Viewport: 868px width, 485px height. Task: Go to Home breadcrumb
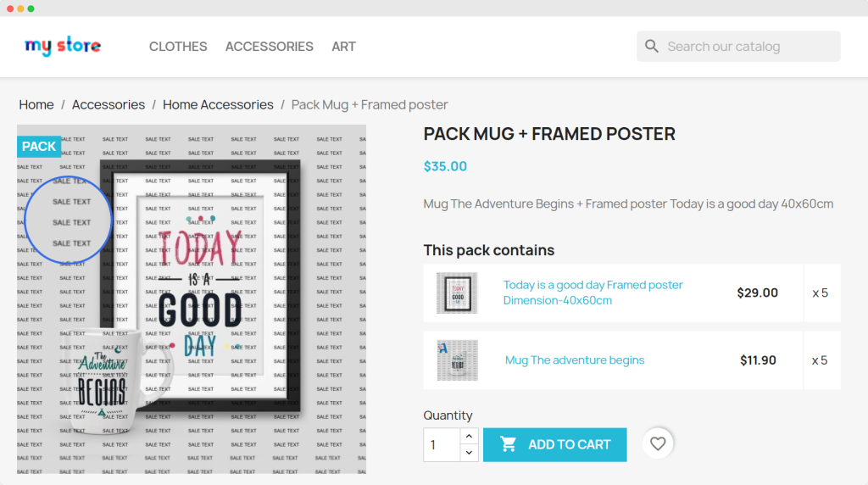[x=36, y=104]
